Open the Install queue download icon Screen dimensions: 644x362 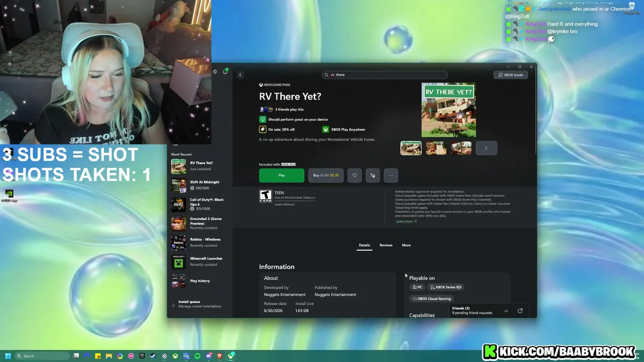click(x=174, y=304)
